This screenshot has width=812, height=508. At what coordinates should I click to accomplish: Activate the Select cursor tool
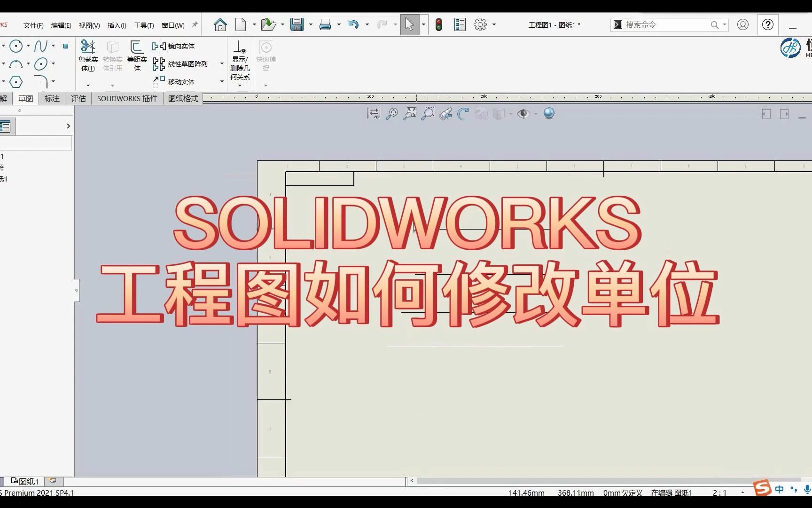410,24
